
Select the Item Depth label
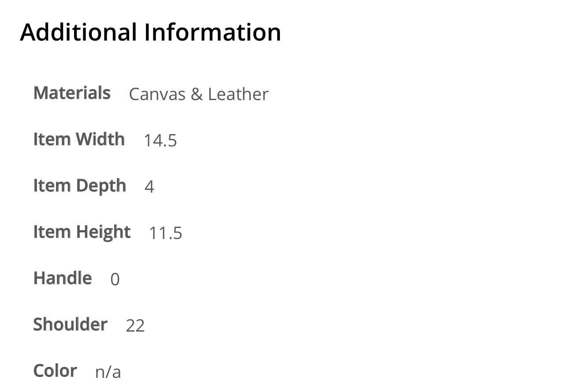[x=80, y=186]
